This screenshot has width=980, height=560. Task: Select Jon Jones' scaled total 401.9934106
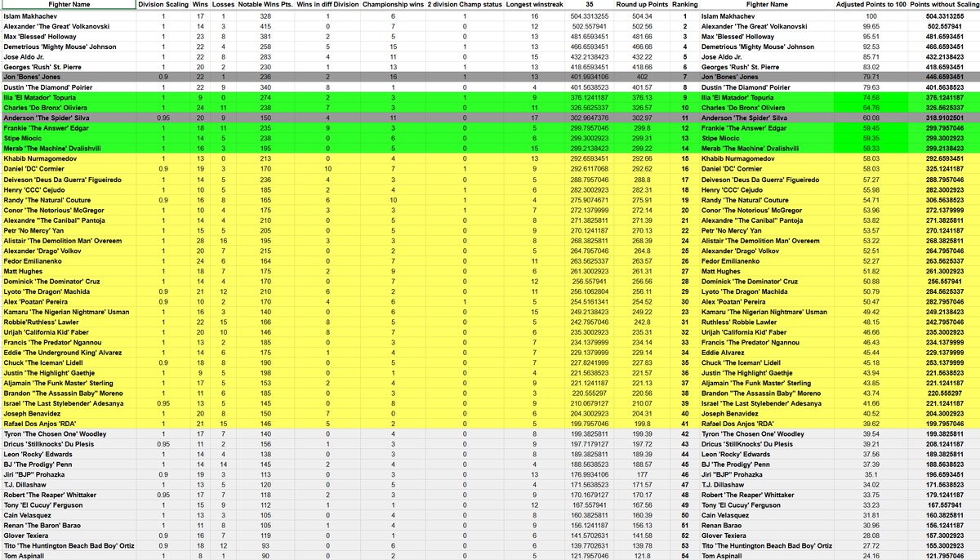(x=589, y=76)
